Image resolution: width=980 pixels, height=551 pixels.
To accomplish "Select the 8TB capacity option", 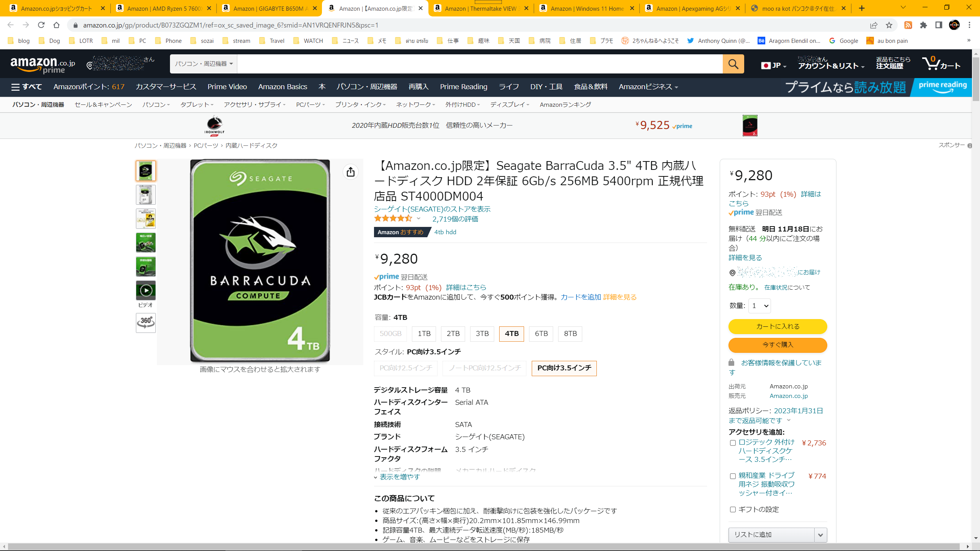I will 570,334.
